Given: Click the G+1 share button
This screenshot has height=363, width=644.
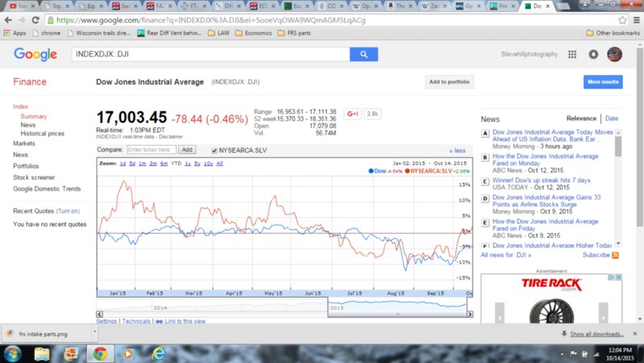Looking at the screenshot, I should coord(352,114).
